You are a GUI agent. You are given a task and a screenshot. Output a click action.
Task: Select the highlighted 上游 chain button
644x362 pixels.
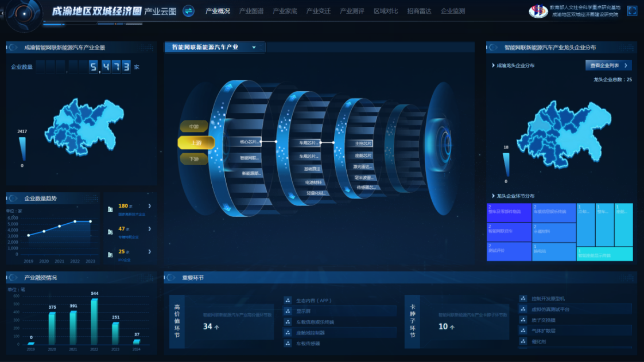tap(196, 143)
